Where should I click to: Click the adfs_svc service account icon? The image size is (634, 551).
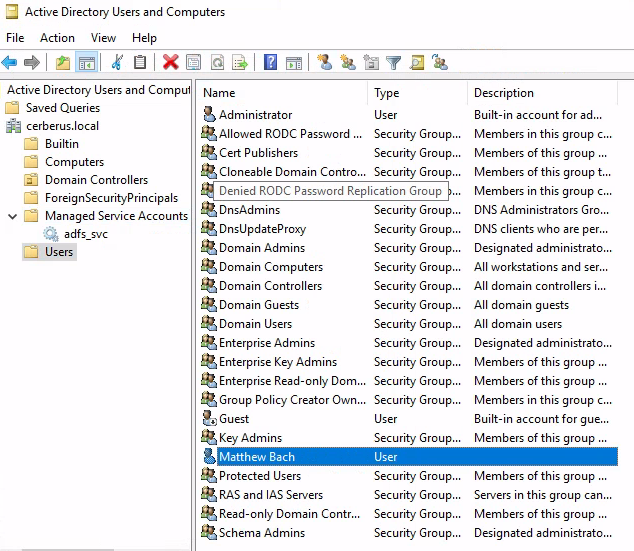pyautogui.click(x=51, y=234)
